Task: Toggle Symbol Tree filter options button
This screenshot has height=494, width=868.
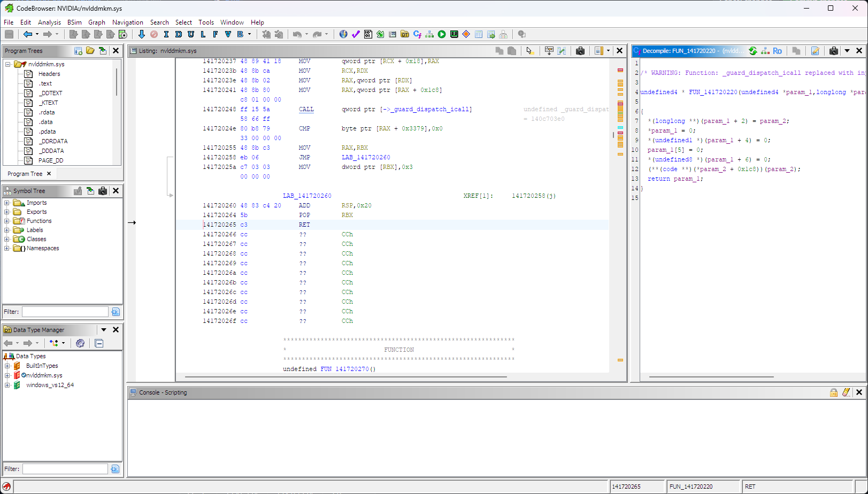Action: (x=115, y=312)
